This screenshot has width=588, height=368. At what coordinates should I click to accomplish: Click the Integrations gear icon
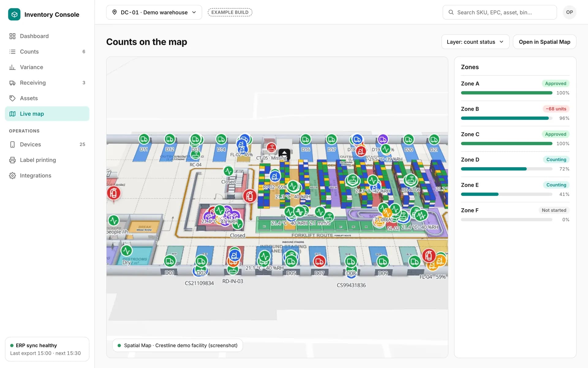pyautogui.click(x=12, y=175)
